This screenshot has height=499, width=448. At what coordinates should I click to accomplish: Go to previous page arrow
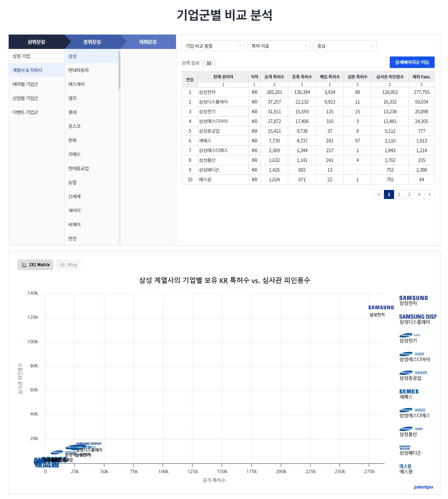pos(379,195)
